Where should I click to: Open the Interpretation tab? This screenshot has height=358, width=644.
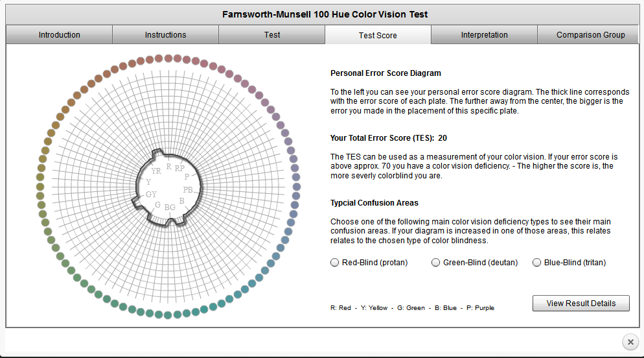484,35
